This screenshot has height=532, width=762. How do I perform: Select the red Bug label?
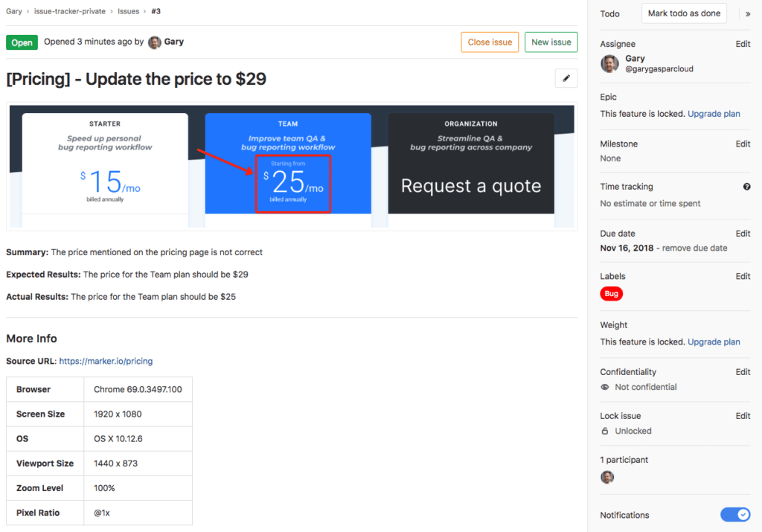click(x=611, y=293)
